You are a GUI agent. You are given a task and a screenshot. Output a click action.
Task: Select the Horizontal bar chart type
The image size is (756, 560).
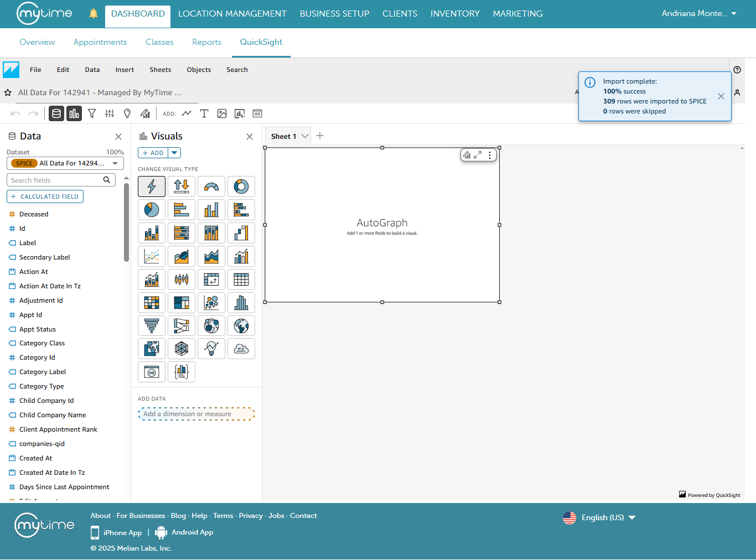pos(182,210)
